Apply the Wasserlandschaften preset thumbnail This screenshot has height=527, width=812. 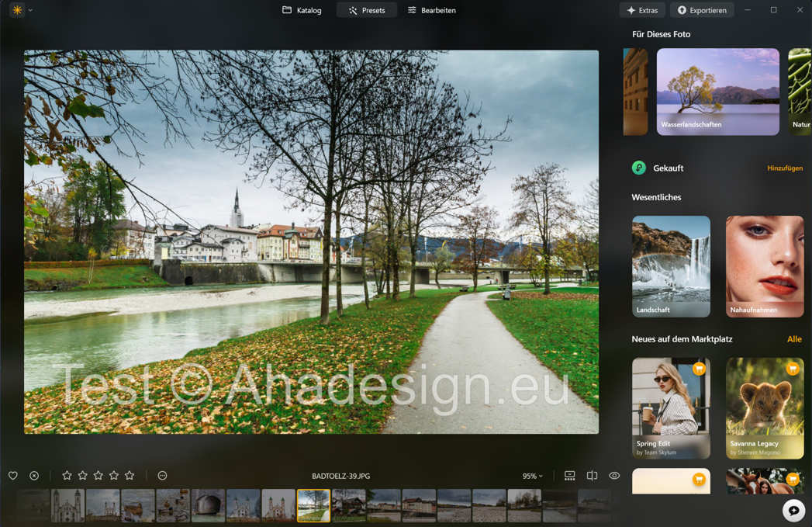click(717, 91)
